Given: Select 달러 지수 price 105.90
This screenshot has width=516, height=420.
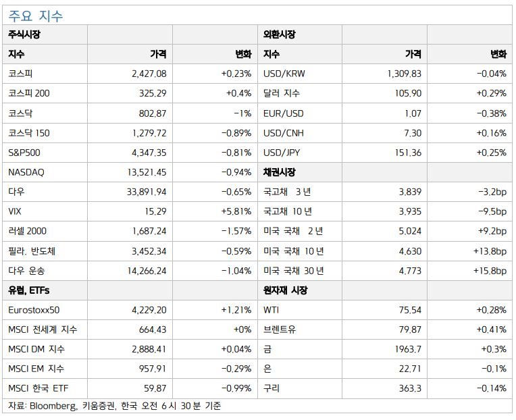Looking at the screenshot, I should tap(408, 93).
